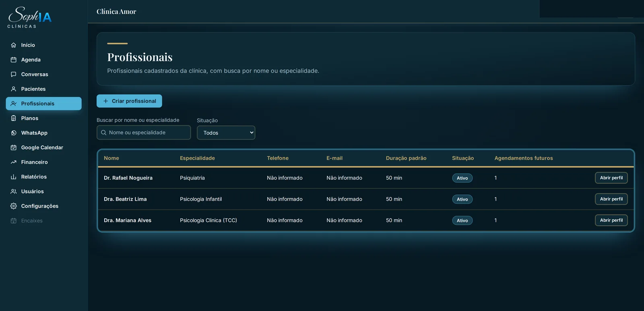Image resolution: width=644 pixels, height=311 pixels.
Task: Click the Conversas chat bubble icon
Action: (x=13, y=74)
